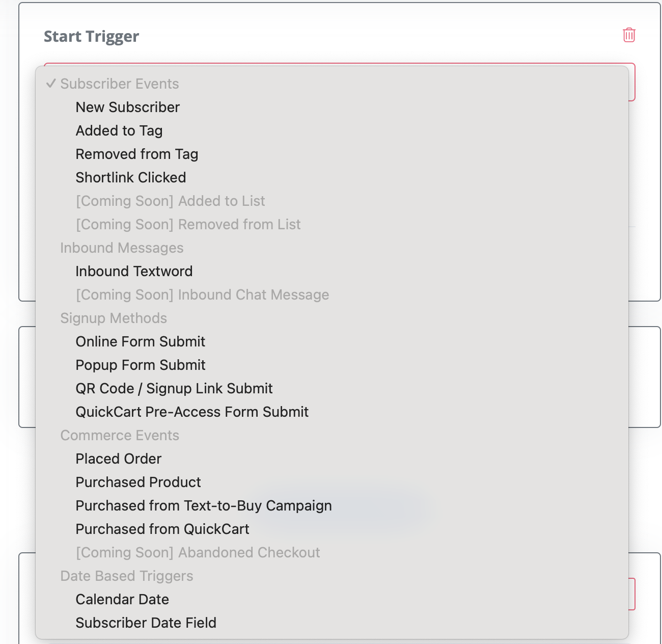Choose Online Form Submit signup method

(140, 341)
